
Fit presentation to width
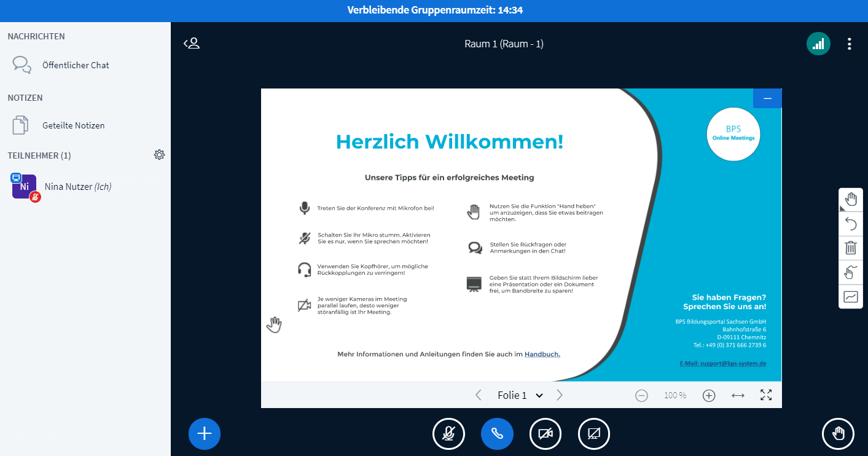tap(738, 395)
